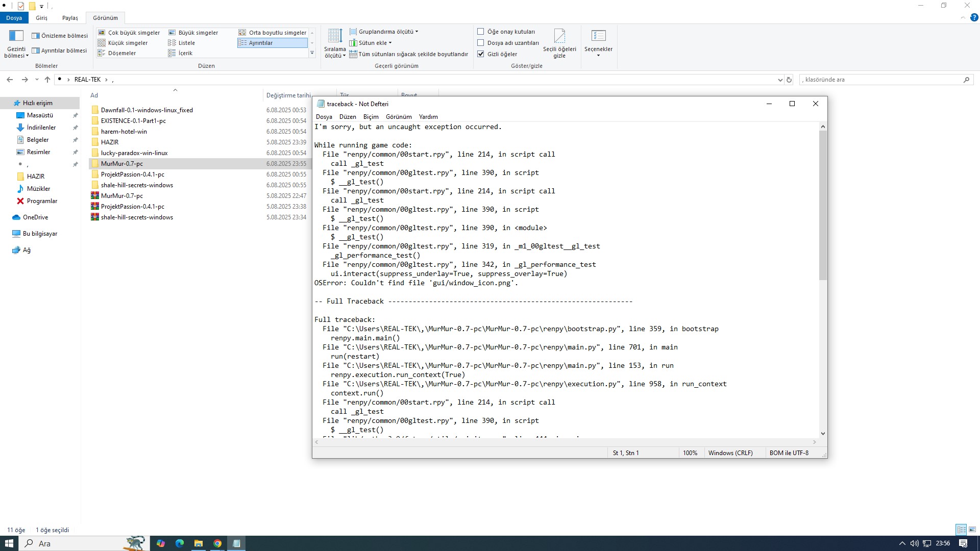Open Notepad's Düzen menu
Viewport: 980px width, 551px height.
pyautogui.click(x=348, y=117)
